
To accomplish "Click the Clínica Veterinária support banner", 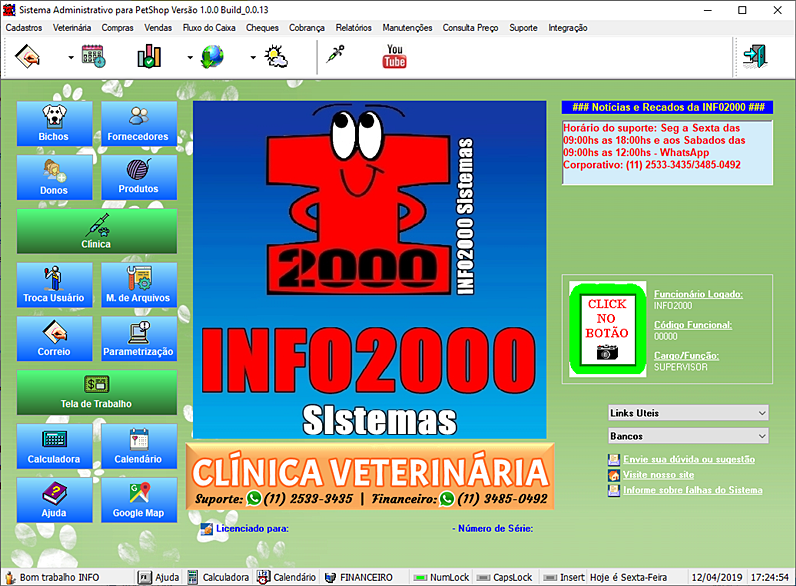I will (370, 476).
